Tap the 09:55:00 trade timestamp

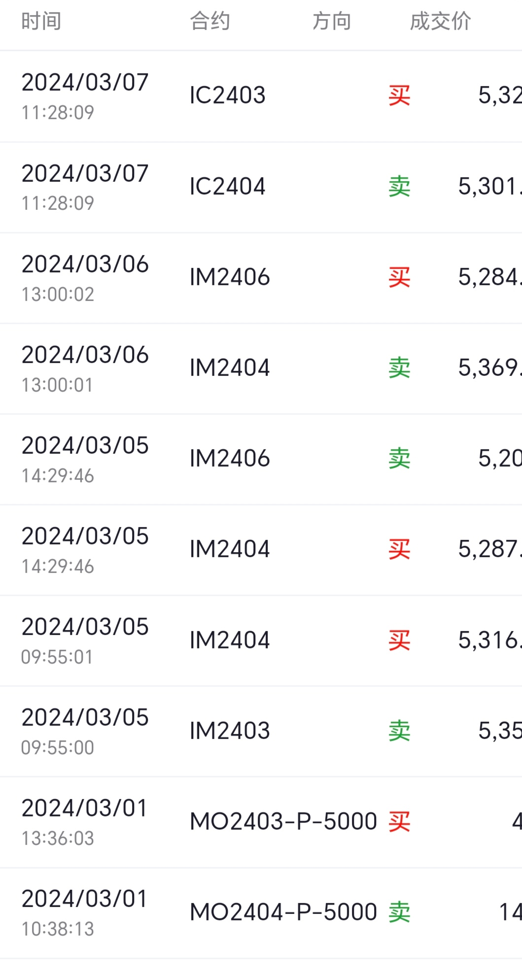[x=57, y=748]
